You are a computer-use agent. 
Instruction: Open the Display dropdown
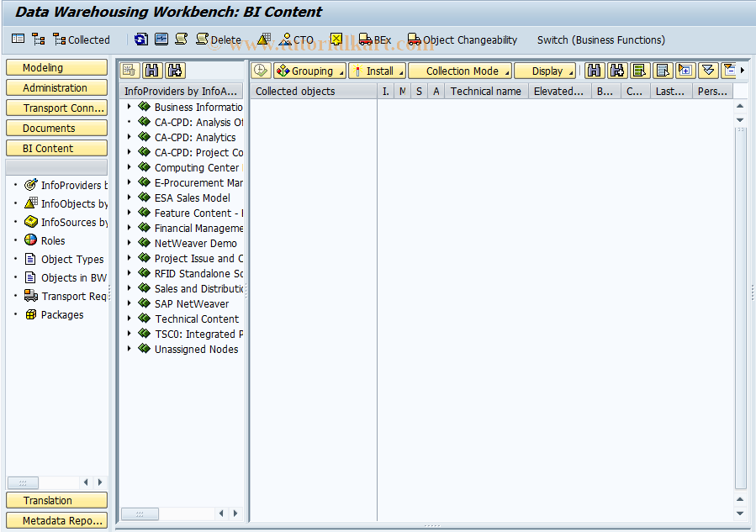coord(545,71)
